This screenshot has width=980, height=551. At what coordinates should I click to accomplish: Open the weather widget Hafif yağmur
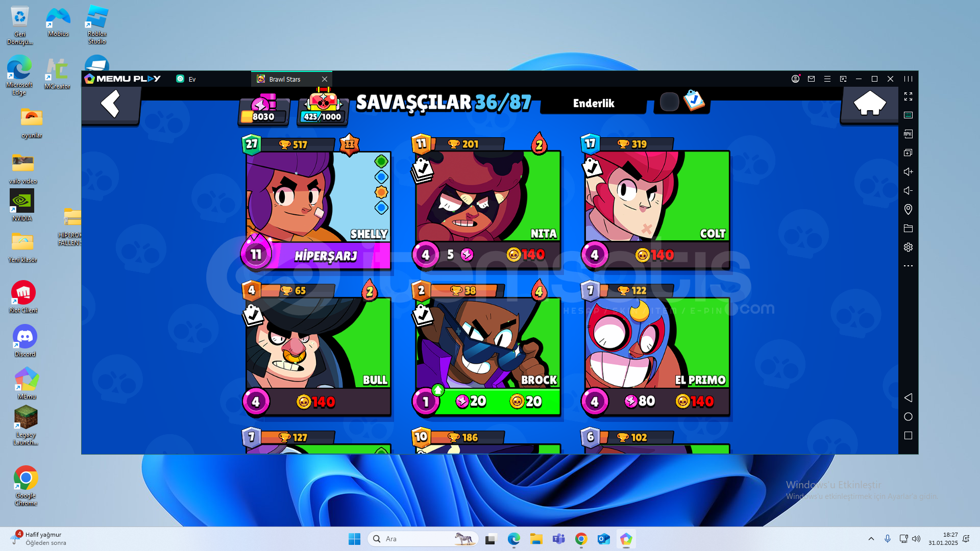pyautogui.click(x=38, y=539)
